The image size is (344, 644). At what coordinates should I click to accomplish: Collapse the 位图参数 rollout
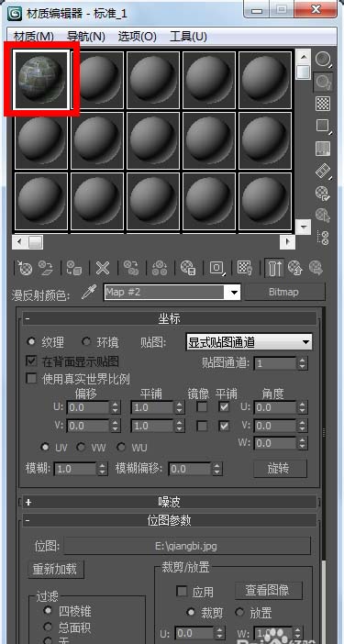169,520
